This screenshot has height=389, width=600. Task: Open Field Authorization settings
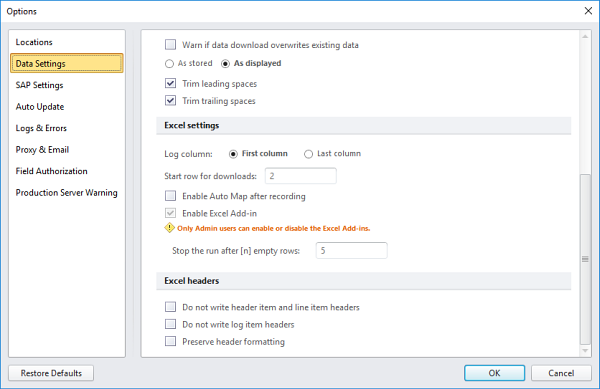(x=51, y=171)
